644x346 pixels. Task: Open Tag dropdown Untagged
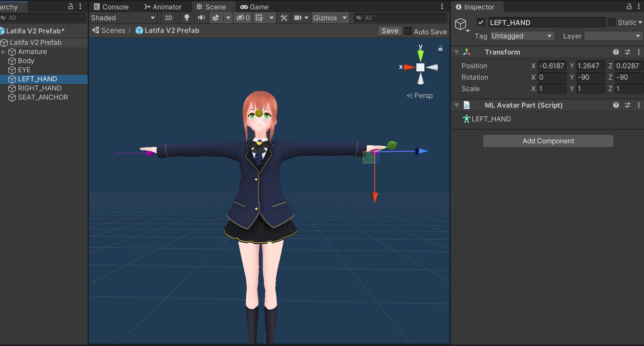(x=522, y=36)
